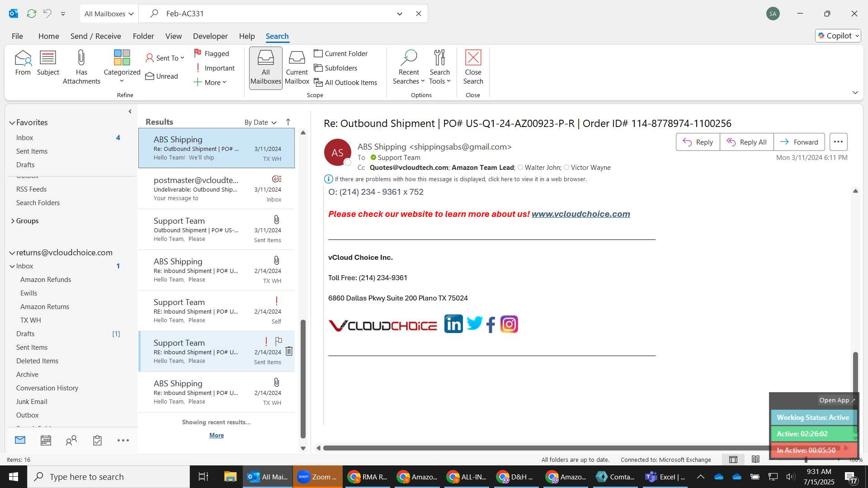Viewport: 868px width, 488px height.
Task: Filter by Flagged messages
Action: (212, 53)
